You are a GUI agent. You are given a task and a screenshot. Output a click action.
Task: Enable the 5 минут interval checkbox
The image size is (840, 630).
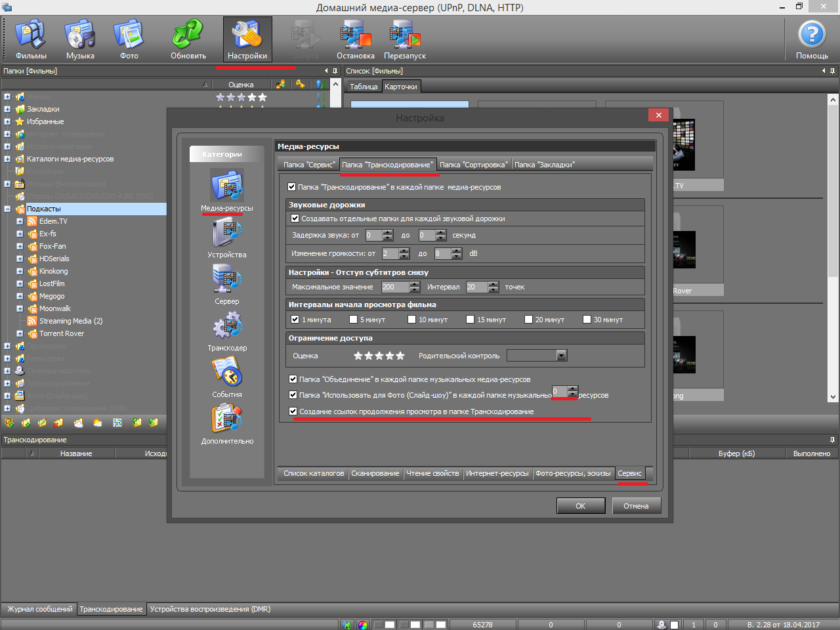[354, 320]
